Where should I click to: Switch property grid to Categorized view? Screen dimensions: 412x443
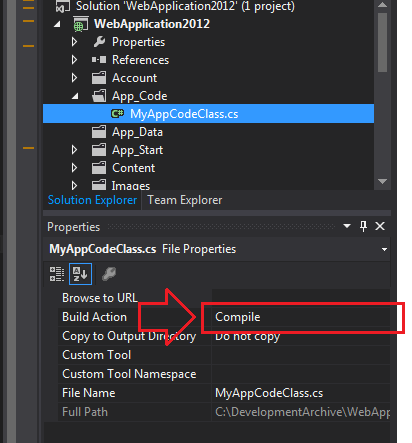click(57, 274)
